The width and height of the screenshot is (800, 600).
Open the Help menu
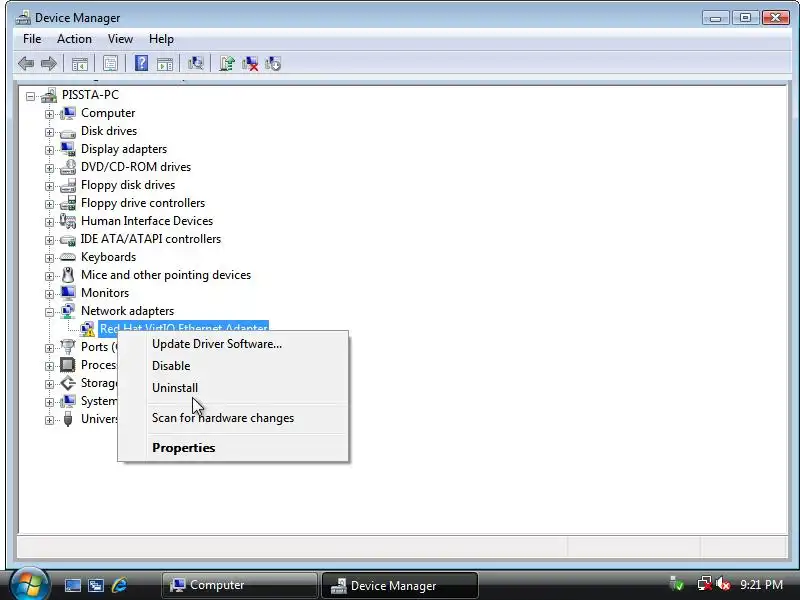pyautogui.click(x=161, y=39)
